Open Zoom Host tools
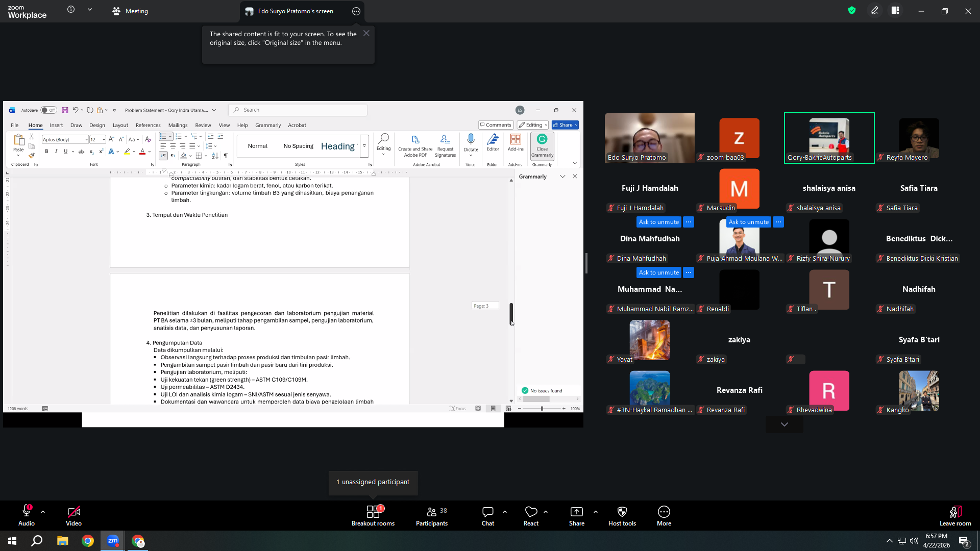Viewport: 980px width, 551px height. [x=622, y=516]
